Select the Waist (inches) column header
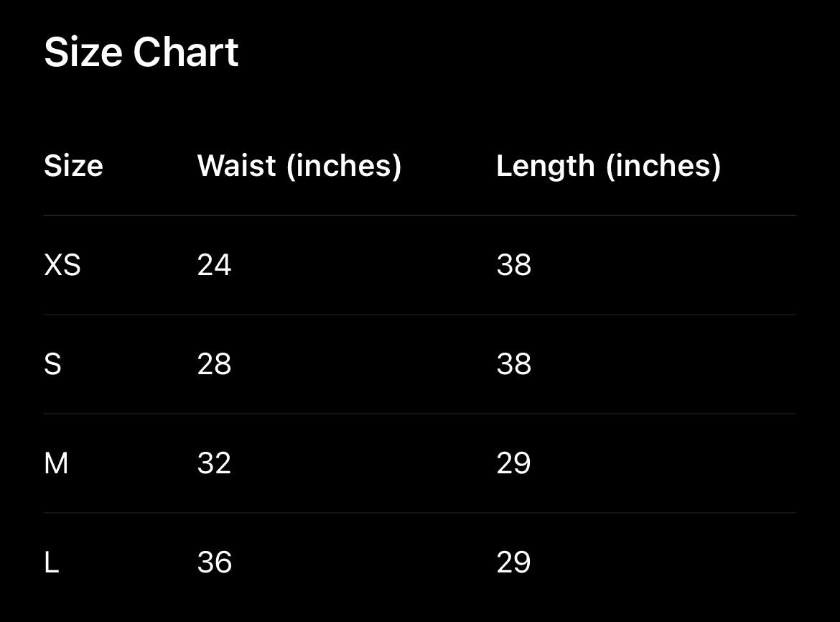 point(299,166)
